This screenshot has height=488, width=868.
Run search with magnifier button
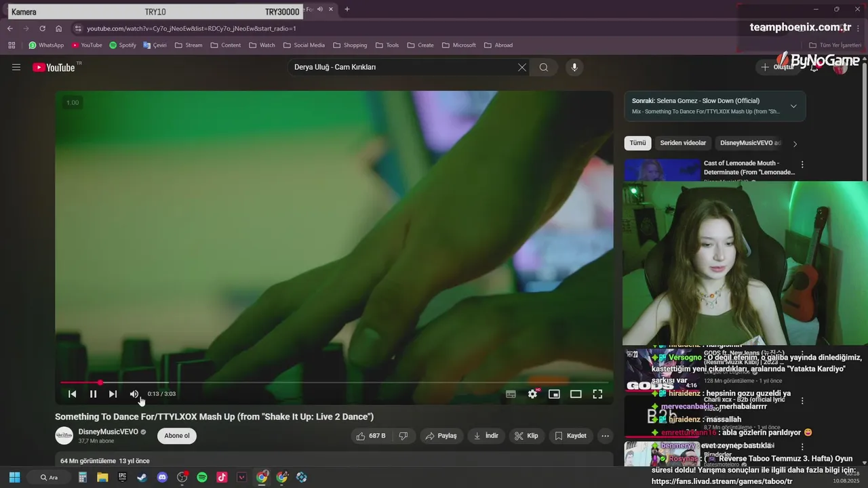pos(544,67)
